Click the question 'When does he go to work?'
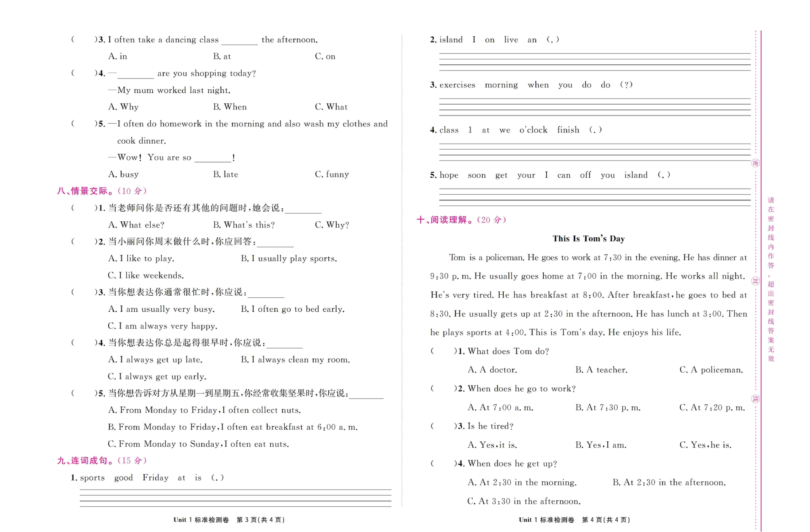 (522, 389)
